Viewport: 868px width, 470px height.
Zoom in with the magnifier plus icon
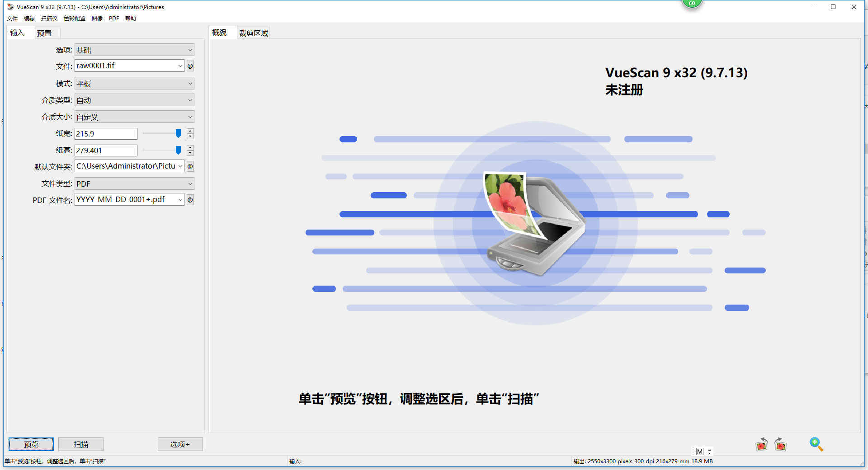816,444
